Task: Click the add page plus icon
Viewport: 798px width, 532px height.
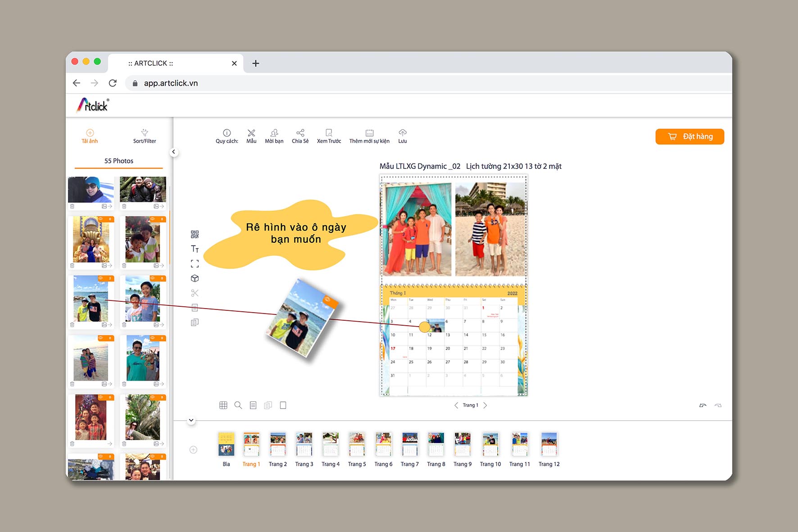Action: (x=193, y=450)
